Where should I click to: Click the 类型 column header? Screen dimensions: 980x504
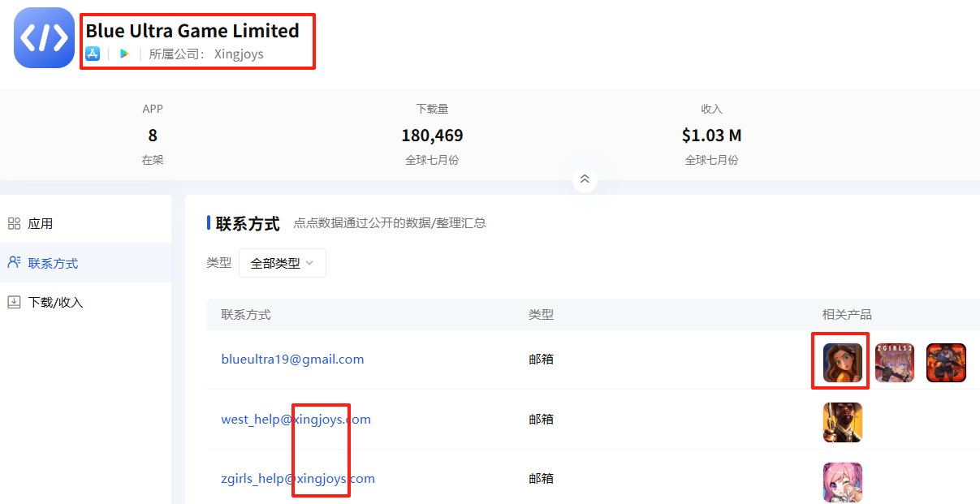pyautogui.click(x=541, y=314)
